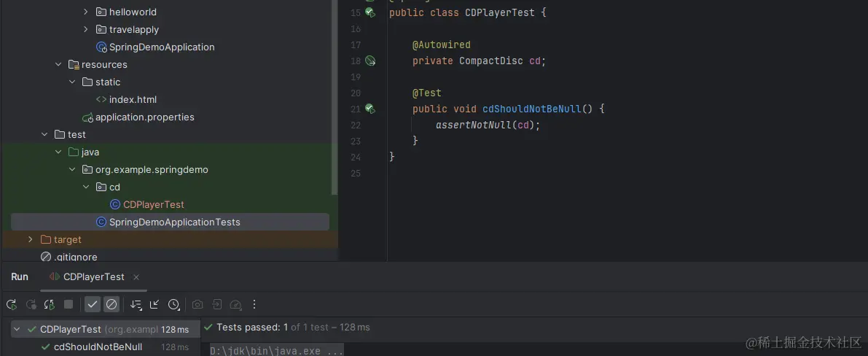Click the D:\jdk\bin\java.exe console line
Viewport: 868px width, 356px height.
tap(277, 350)
